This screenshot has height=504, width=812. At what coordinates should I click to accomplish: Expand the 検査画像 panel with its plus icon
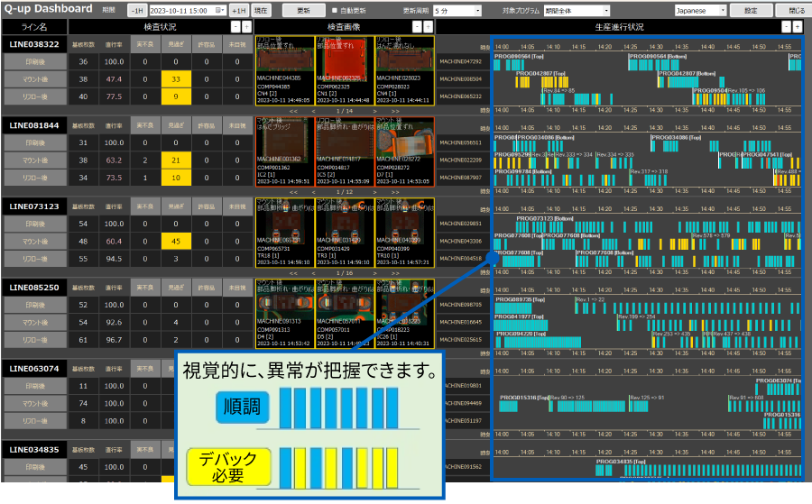click(x=428, y=27)
